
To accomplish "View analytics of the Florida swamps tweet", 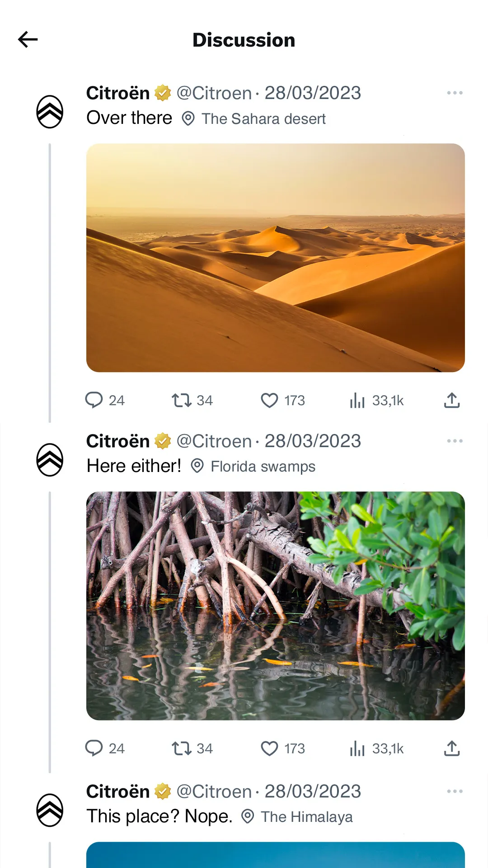I will point(357,748).
